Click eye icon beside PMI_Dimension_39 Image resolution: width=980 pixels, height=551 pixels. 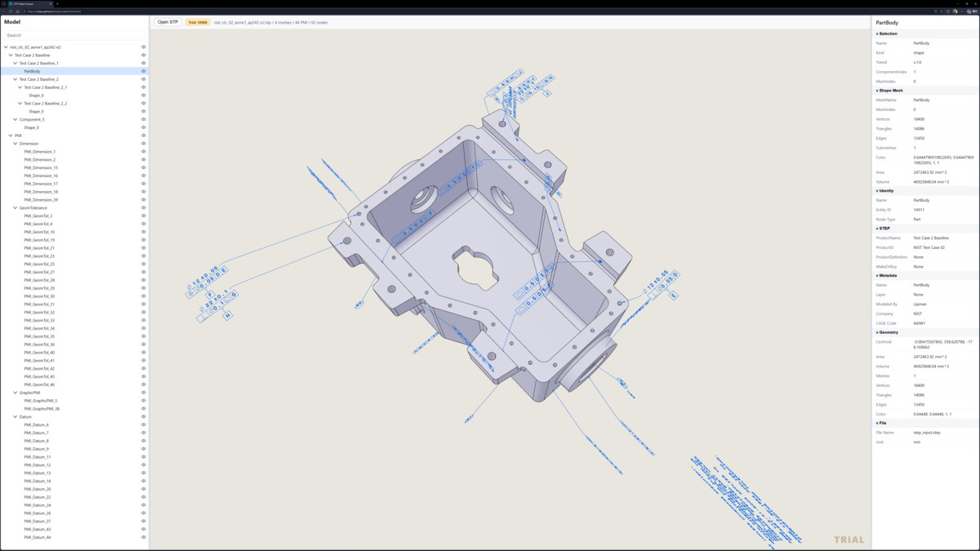pyautogui.click(x=144, y=200)
